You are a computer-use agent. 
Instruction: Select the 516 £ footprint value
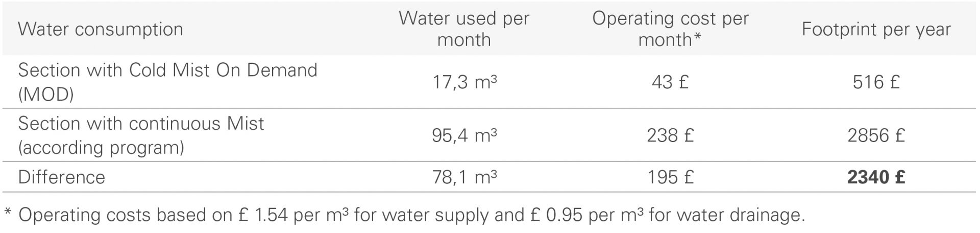tap(876, 82)
